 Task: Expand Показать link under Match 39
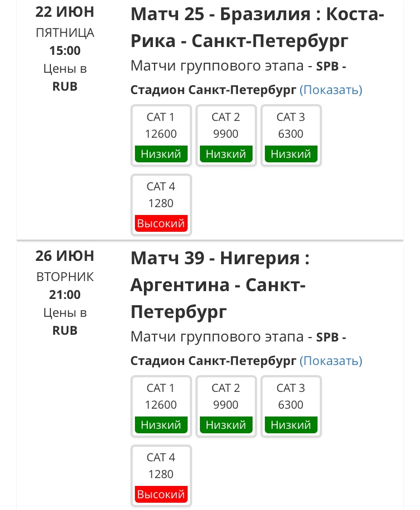point(331,361)
